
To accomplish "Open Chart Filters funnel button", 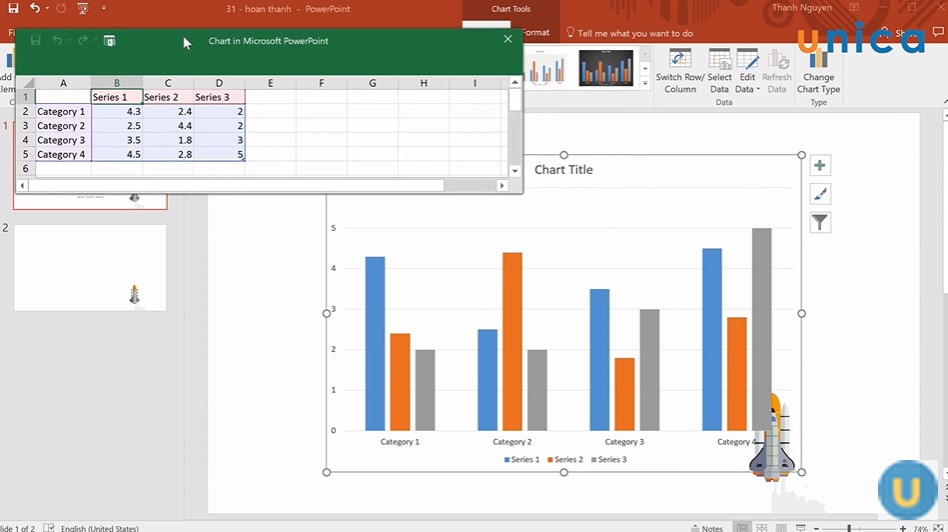I will [x=820, y=222].
